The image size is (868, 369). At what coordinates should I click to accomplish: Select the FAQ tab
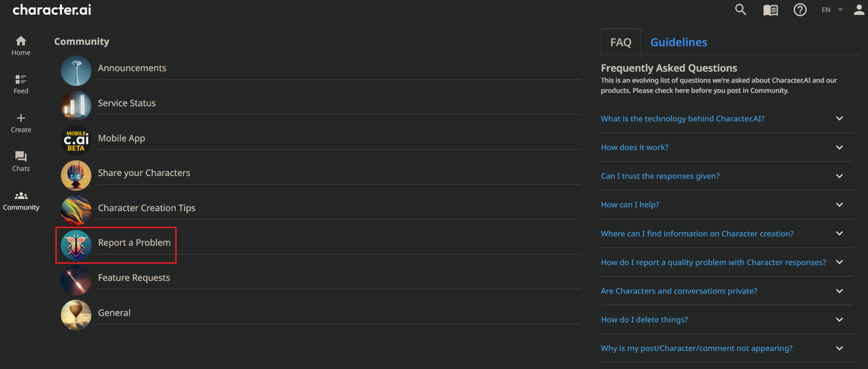pos(620,42)
